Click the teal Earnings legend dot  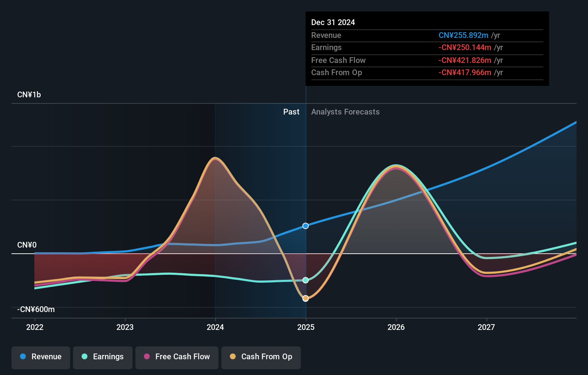[x=85, y=356]
